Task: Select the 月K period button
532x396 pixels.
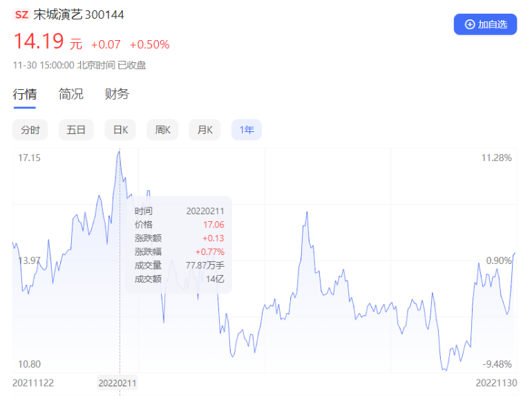Action: pyautogui.click(x=205, y=129)
